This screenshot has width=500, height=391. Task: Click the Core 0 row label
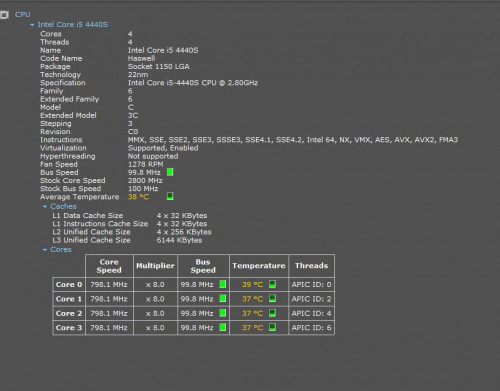pyautogui.click(x=69, y=285)
